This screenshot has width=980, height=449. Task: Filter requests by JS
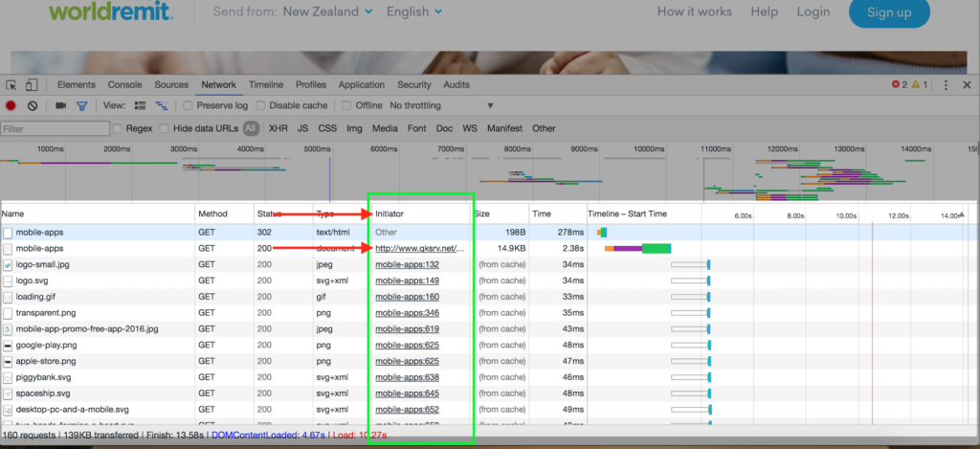coord(302,128)
